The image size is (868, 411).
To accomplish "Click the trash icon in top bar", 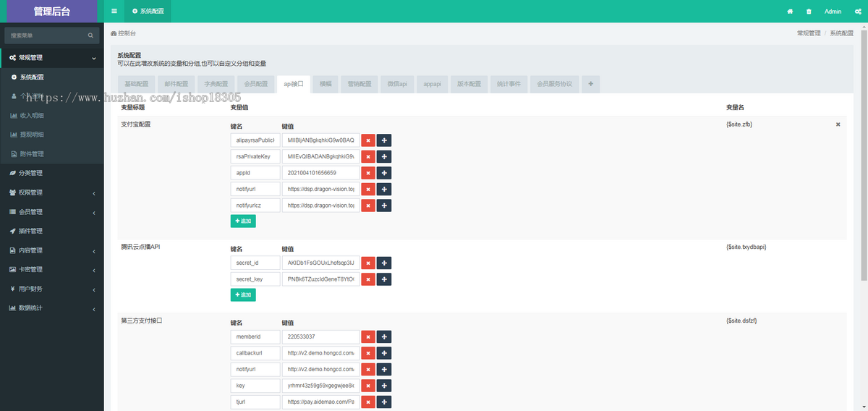I will click(x=809, y=12).
